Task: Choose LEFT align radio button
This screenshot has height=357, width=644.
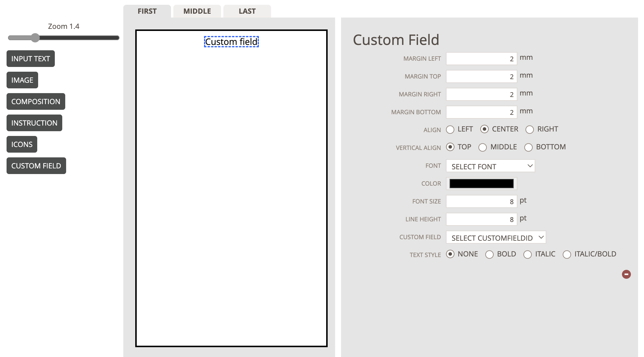Action: (450, 129)
